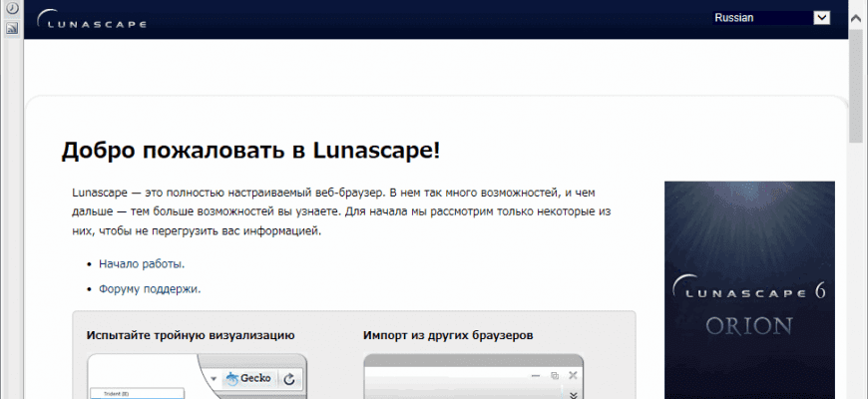
Task: Open the 'Начало работы' link
Action: pos(142,264)
